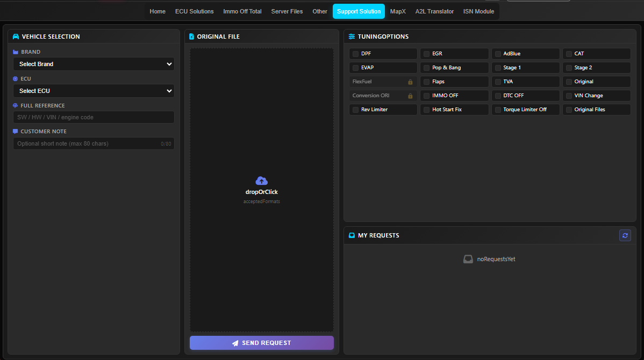Image resolution: width=644 pixels, height=360 pixels.
Task: Enable IMMO OFF option
Action: (x=427, y=96)
